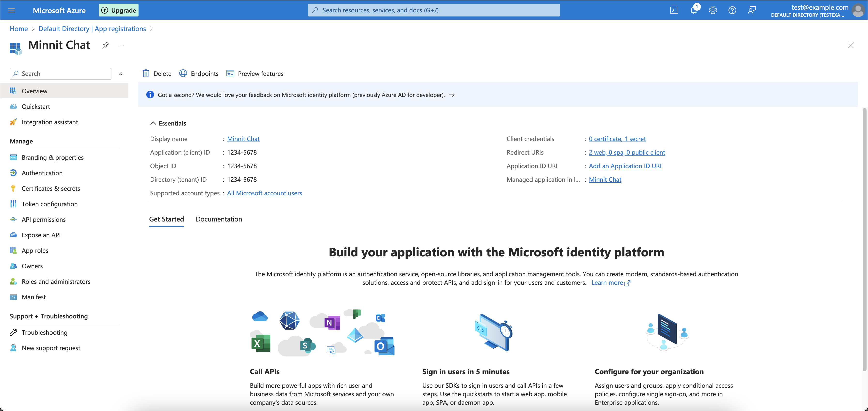Navigate to Default Directory App registrations breadcrumb

click(x=93, y=29)
